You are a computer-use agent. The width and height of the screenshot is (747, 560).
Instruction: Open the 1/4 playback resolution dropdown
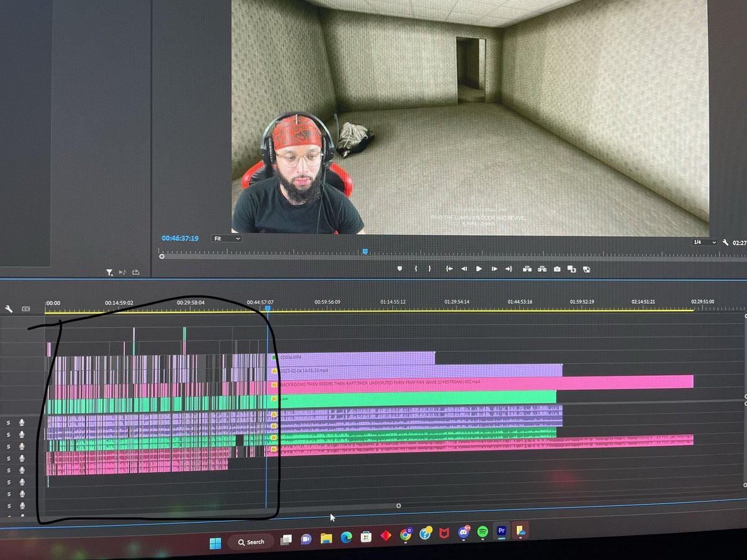point(705,243)
